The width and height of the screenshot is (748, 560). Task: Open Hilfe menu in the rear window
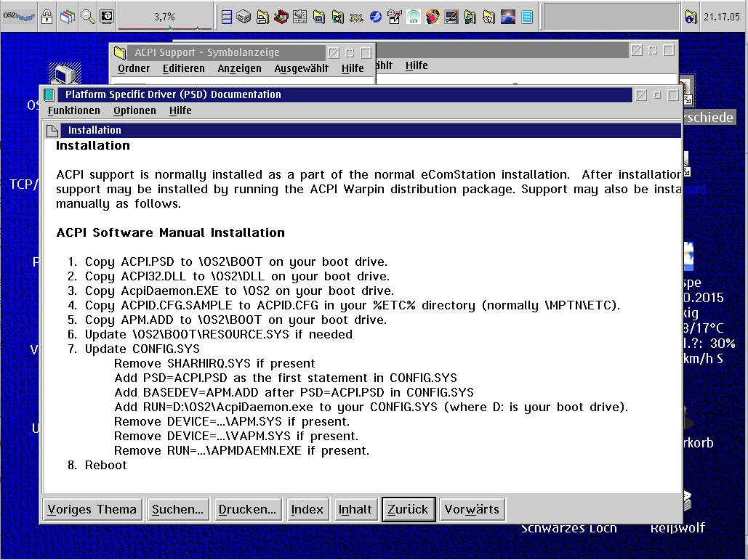click(x=417, y=66)
